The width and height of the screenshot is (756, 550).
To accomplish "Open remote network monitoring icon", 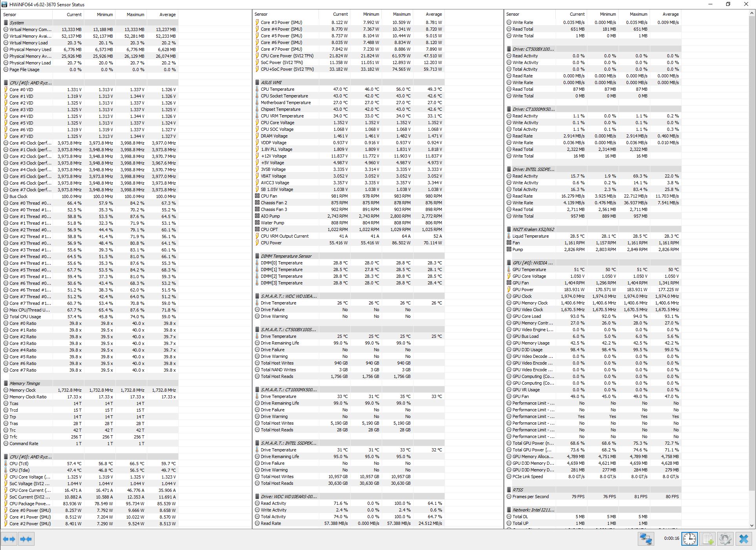I will 646,539.
